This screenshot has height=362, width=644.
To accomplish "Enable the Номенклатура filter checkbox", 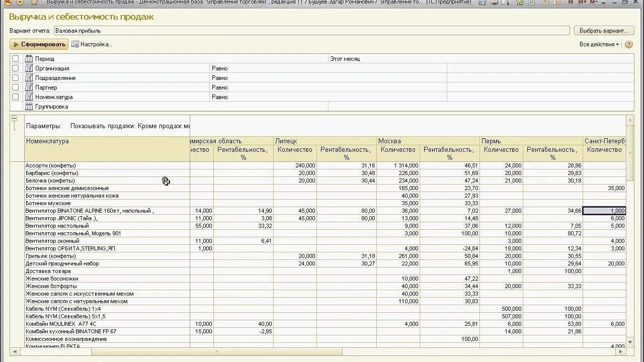I will (15, 97).
